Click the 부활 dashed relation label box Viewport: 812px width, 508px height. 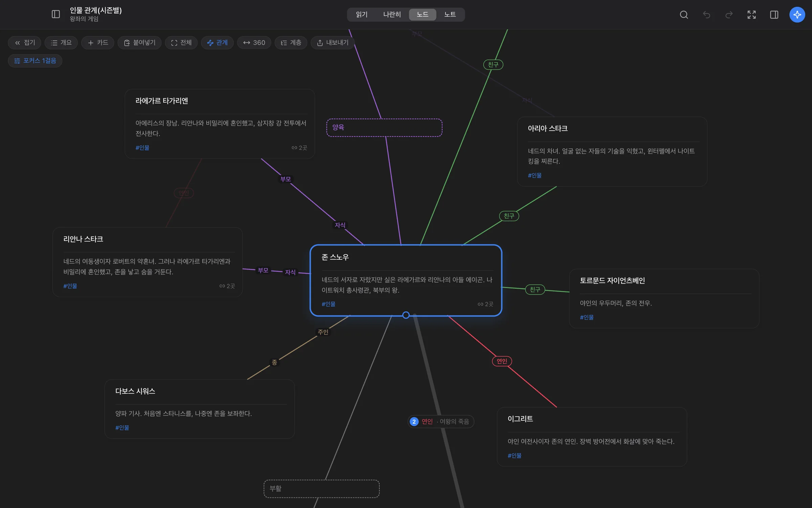[321, 489]
